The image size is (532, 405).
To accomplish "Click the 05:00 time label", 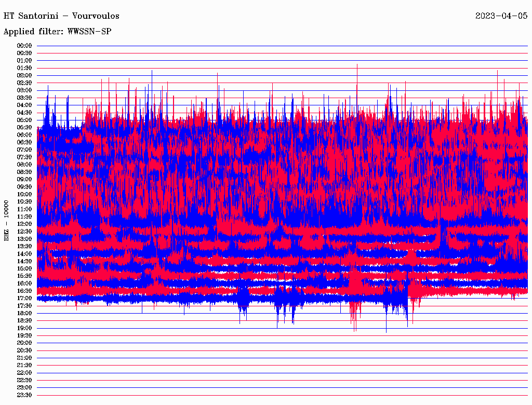I will pos(24,120).
